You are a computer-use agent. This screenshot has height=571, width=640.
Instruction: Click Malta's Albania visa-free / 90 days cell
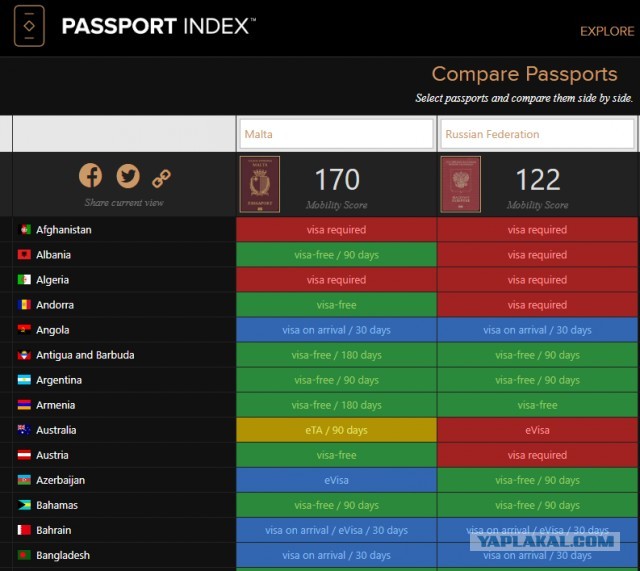[x=336, y=255]
